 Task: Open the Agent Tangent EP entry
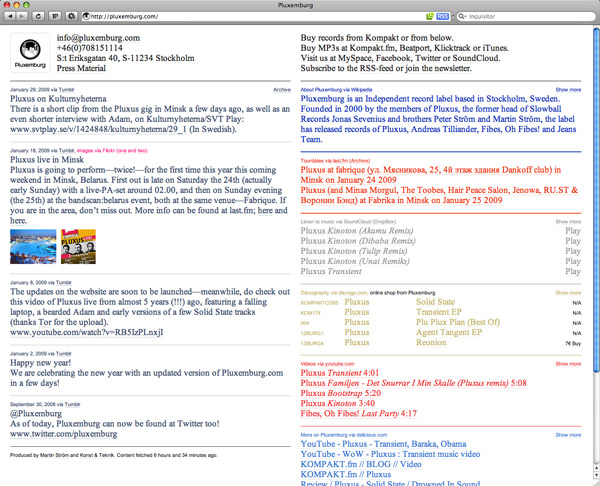click(x=449, y=332)
